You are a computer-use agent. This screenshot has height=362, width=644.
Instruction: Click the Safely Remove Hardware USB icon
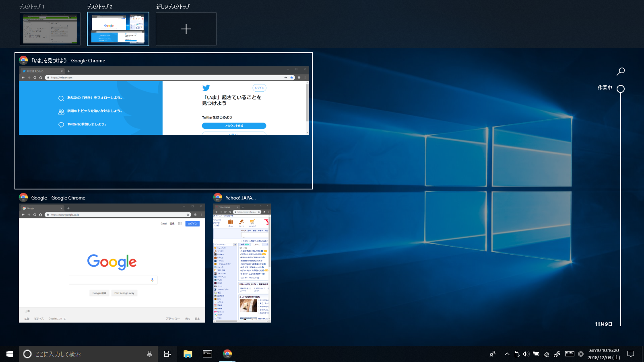coord(517,354)
